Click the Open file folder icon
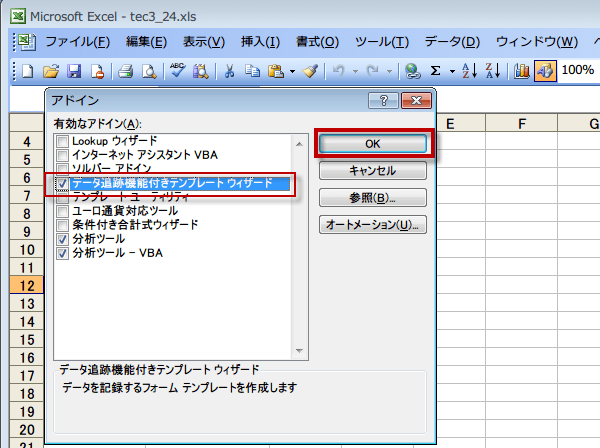The height and width of the screenshot is (448, 600). click(51, 71)
